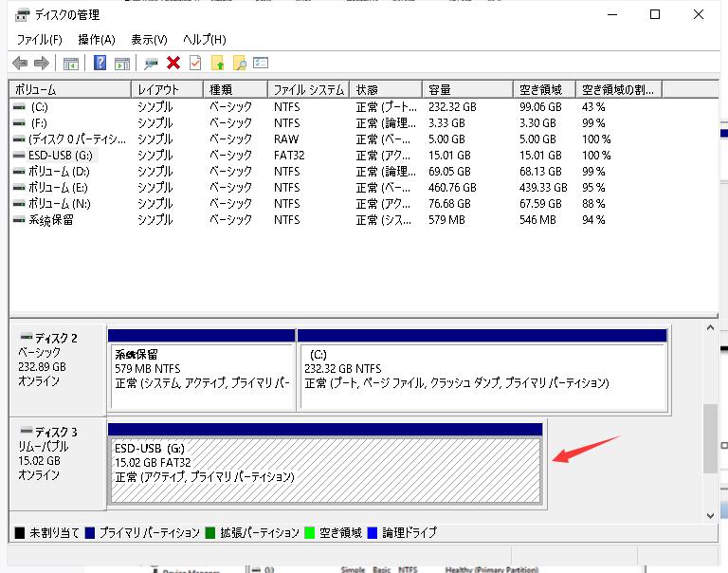Open the 操作(A) menu
The width and height of the screenshot is (728, 573).
(97, 40)
